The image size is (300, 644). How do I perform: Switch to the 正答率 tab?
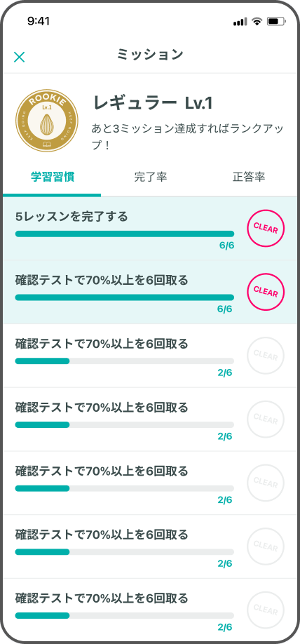249,177
